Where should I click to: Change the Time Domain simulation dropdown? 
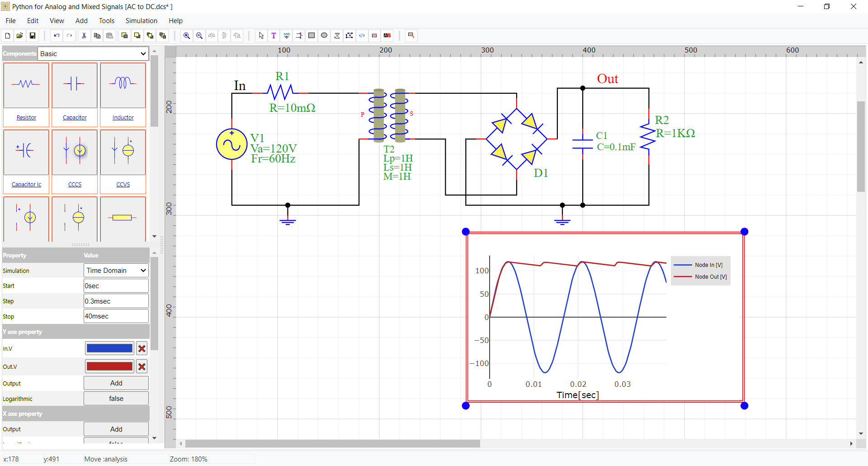click(x=116, y=271)
